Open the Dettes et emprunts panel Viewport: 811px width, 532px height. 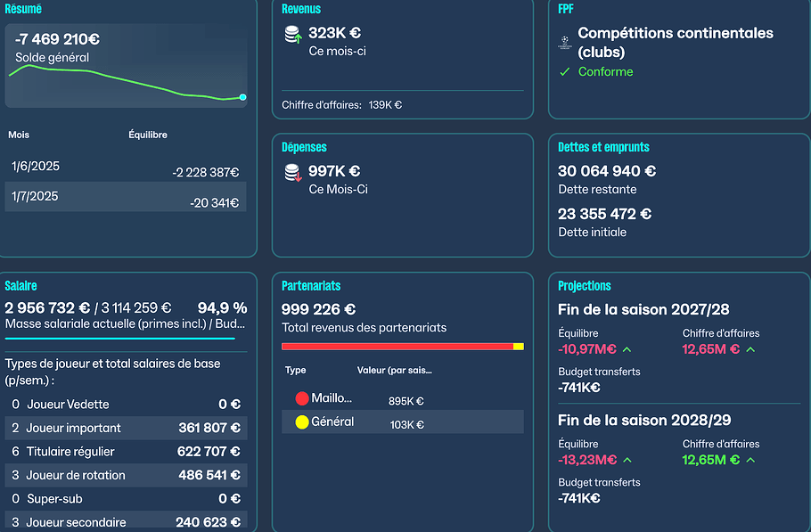point(603,147)
